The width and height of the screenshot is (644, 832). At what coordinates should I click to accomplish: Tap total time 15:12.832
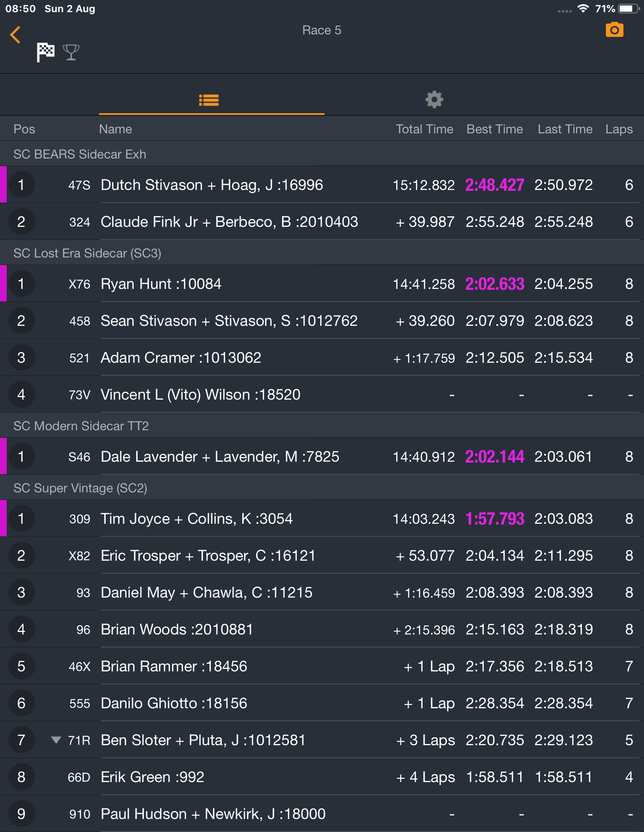pyautogui.click(x=423, y=185)
